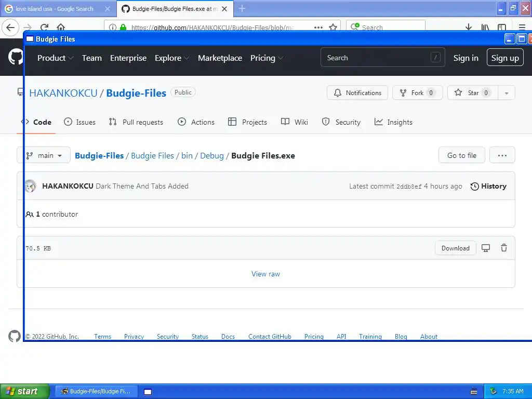Bookmark this page with the star icon
The height and width of the screenshot is (399, 532).
pyautogui.click(x=333, y=27)
